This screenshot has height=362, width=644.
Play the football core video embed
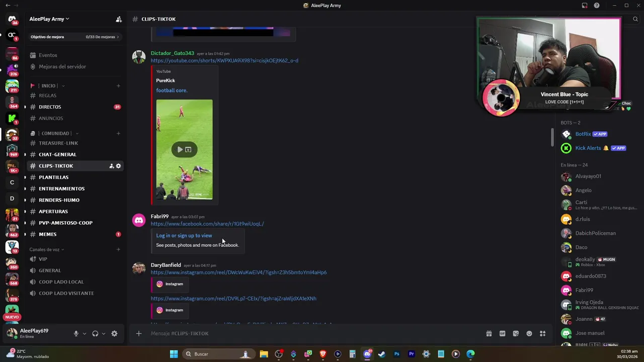pos(180,149)
